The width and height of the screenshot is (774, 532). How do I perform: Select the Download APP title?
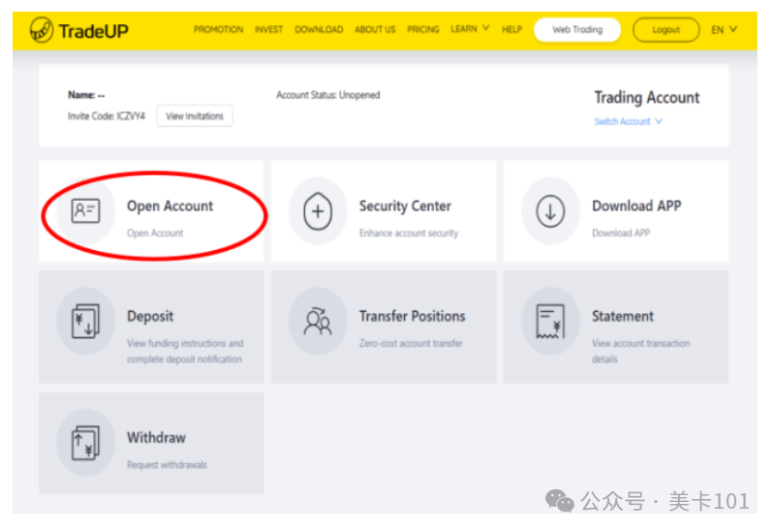tap(636, 205)
